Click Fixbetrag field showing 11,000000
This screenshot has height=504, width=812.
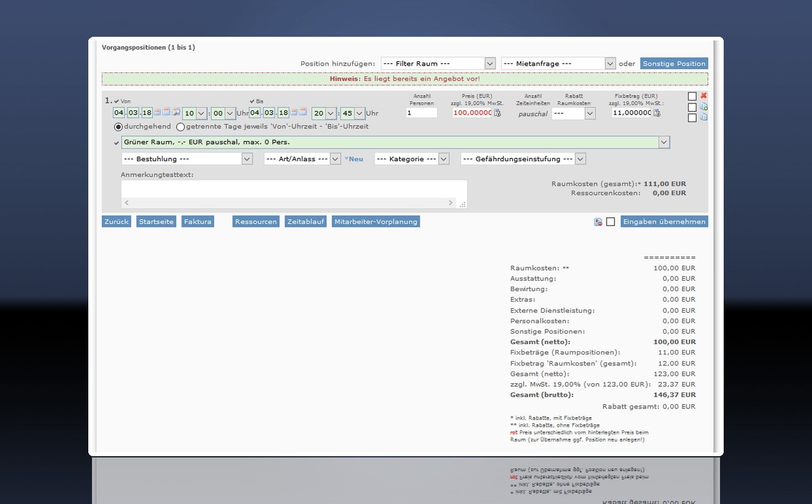click(x=632, y=113)
